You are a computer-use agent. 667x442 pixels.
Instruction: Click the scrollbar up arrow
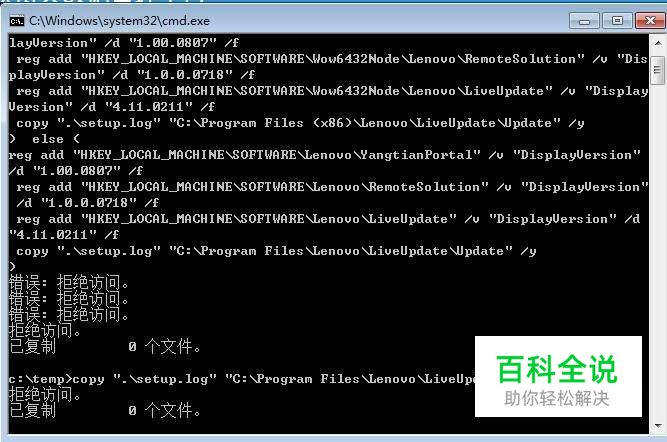pos(658,43)
